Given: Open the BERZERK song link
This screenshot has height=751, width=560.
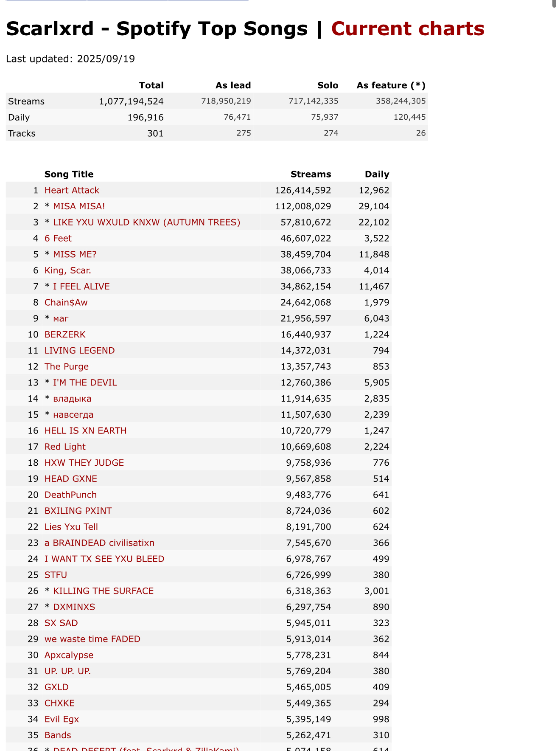Looking at the screenshot, I should point(65,335).
